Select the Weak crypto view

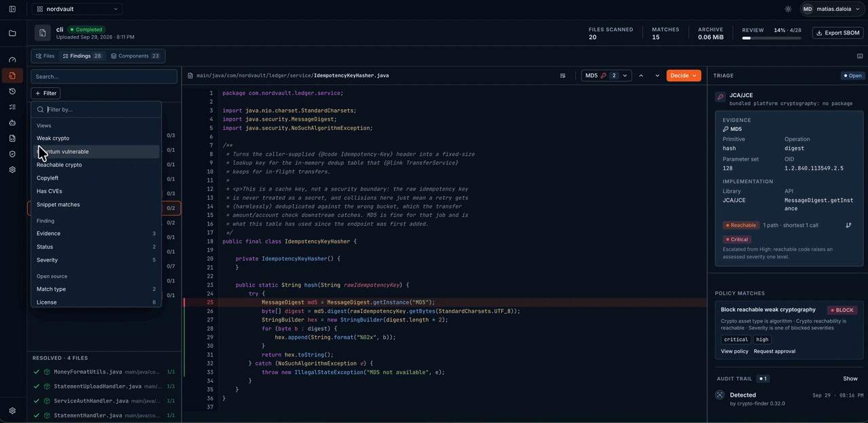pyautogui.click(x=96, y=138)
